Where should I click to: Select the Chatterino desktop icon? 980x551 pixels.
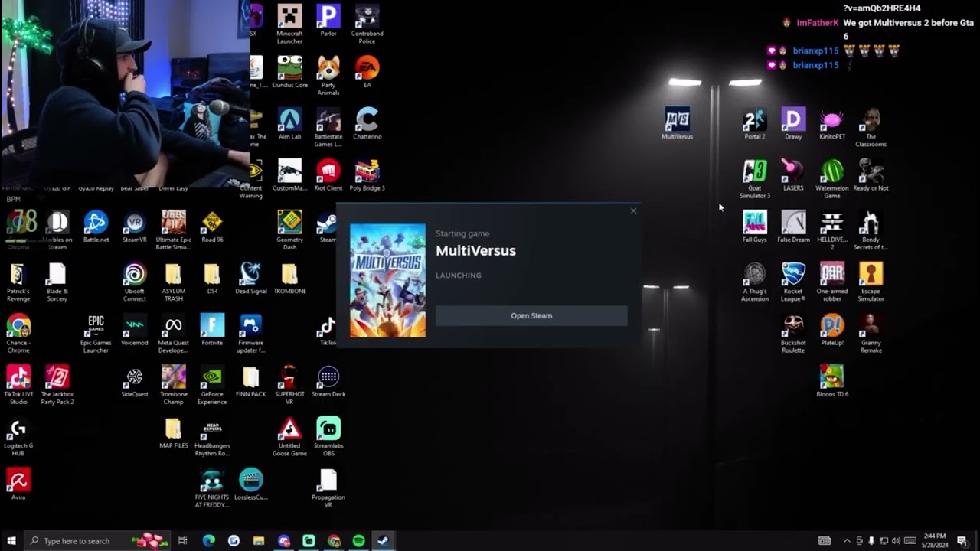tap(367, 123)
